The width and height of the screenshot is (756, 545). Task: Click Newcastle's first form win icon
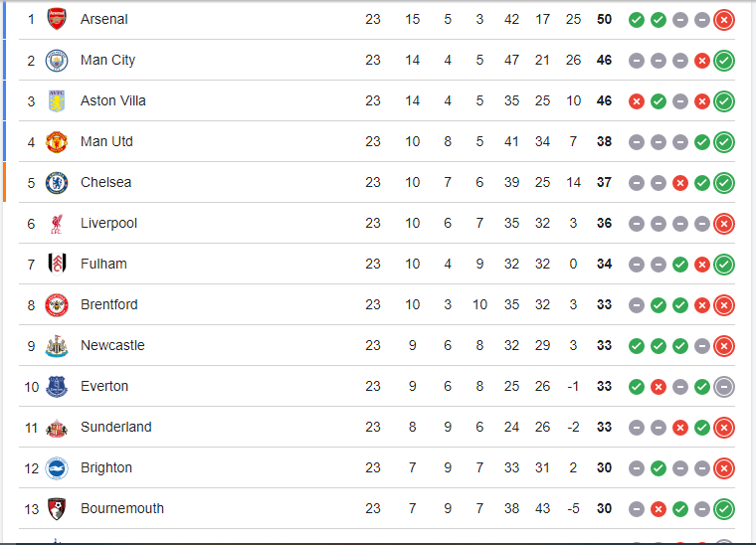point(637,346)
